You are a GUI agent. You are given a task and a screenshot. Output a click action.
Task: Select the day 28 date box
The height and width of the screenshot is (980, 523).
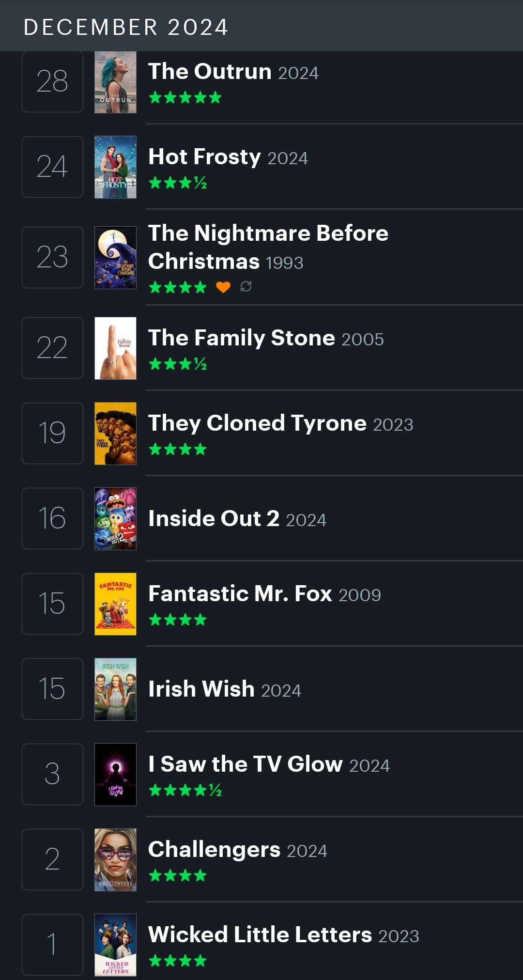tap(52, 81)
